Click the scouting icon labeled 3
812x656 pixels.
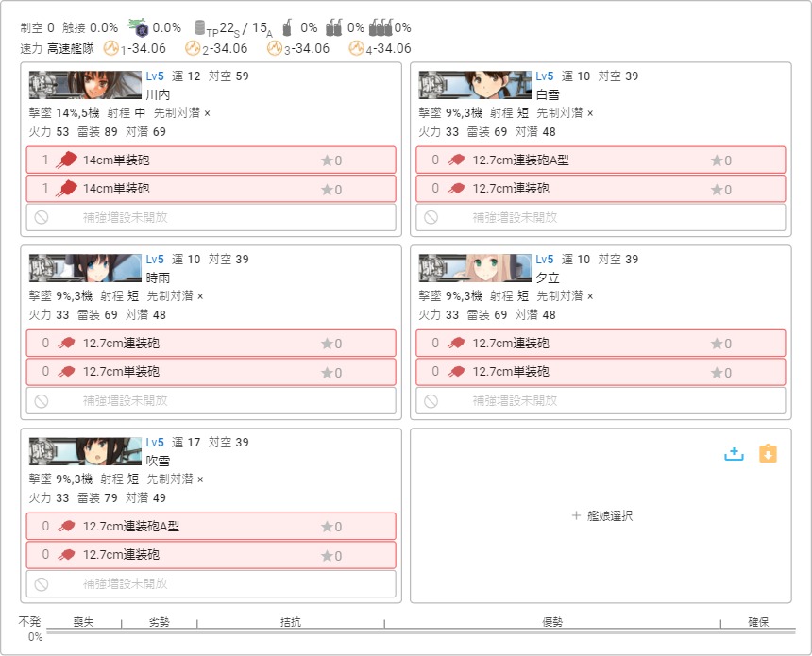(x=275, y=48)
